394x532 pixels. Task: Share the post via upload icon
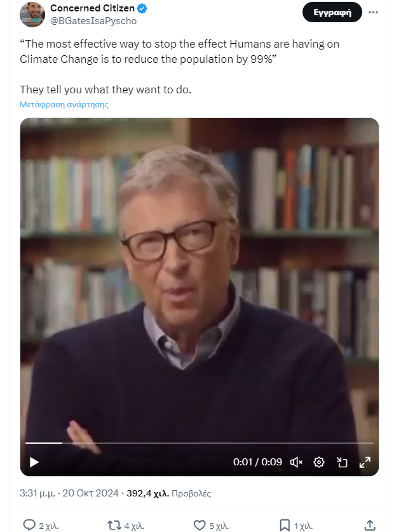[x=370, y=525]
